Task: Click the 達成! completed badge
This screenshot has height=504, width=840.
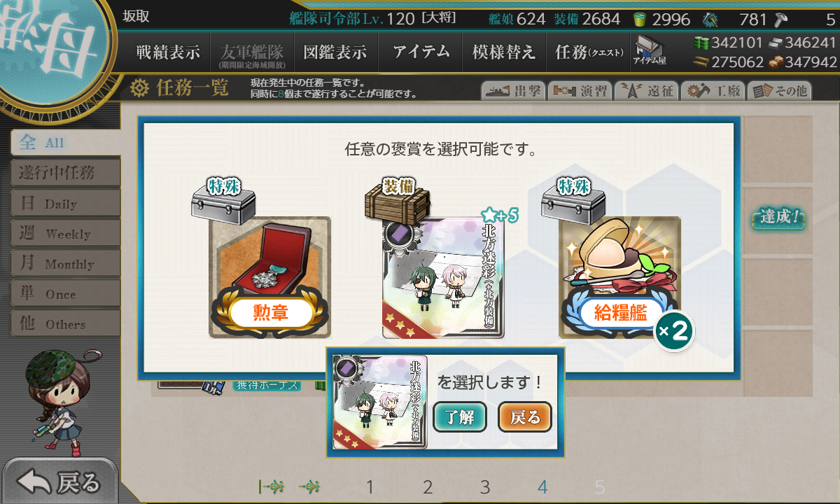Action: [778, 218]
